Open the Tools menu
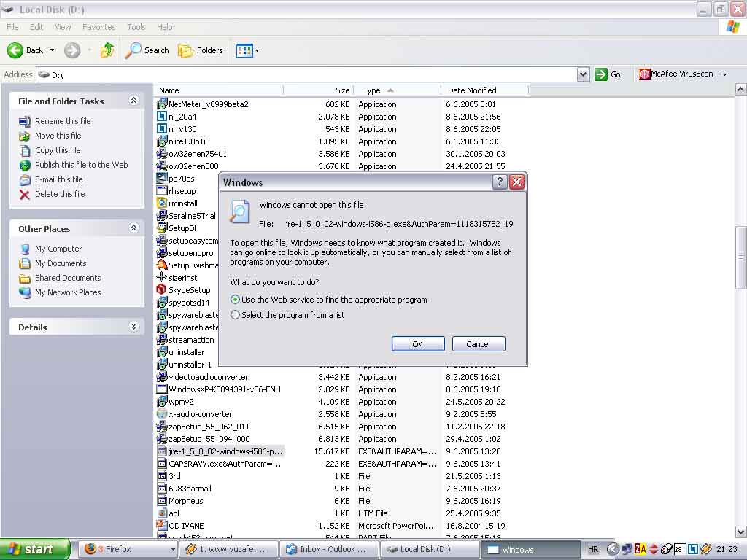 tap(136, 27)
